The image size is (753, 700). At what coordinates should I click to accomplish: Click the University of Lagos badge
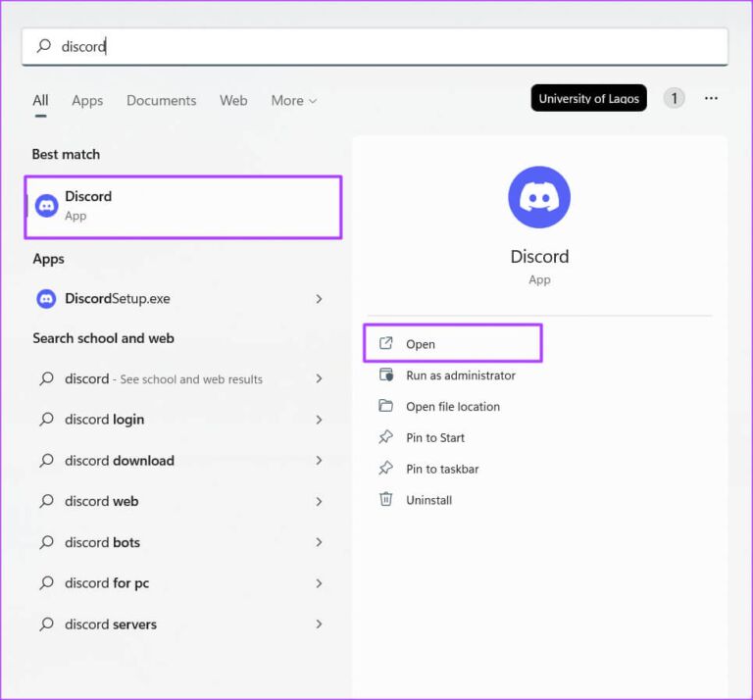588,98
